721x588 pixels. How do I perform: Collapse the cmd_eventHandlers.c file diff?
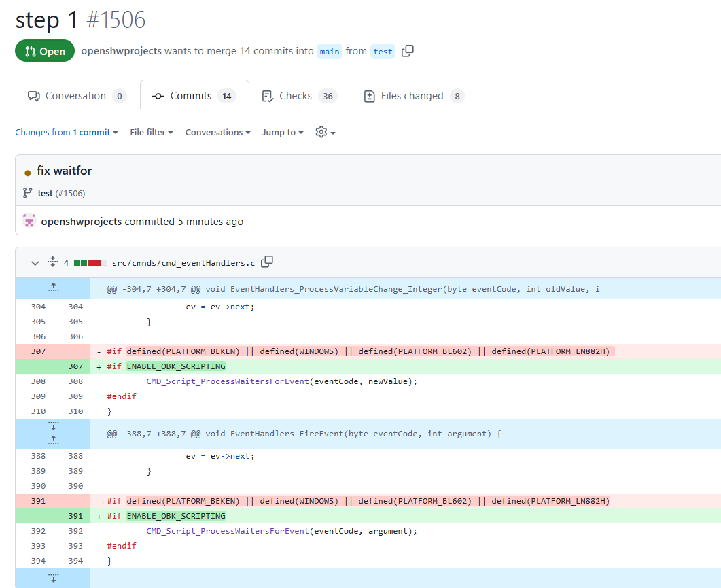point(35,262)
